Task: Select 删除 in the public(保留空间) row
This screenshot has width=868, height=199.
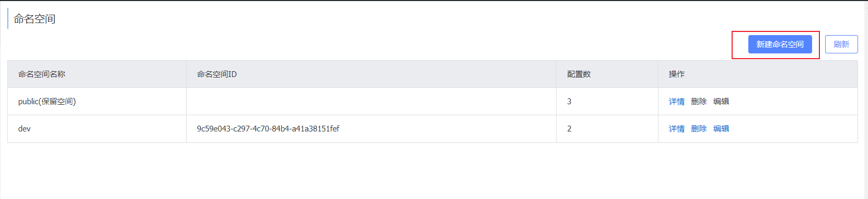Action: click(x=699, y=102)
